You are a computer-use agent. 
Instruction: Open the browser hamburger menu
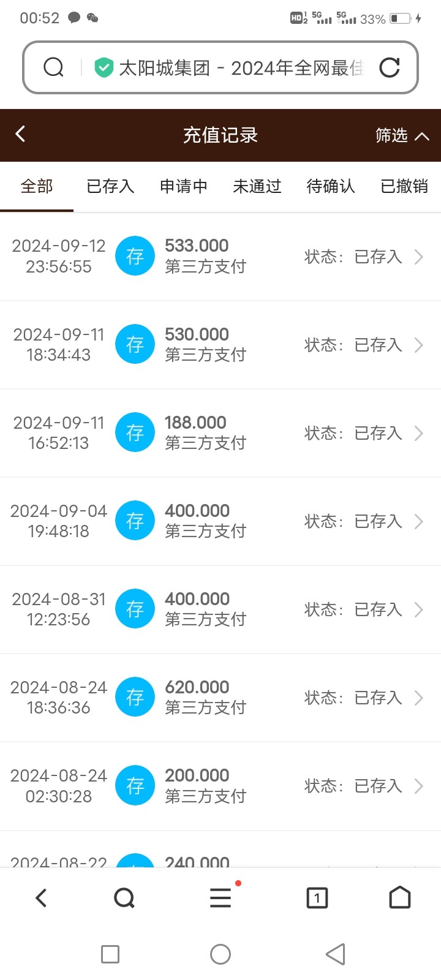pos(221,898)
